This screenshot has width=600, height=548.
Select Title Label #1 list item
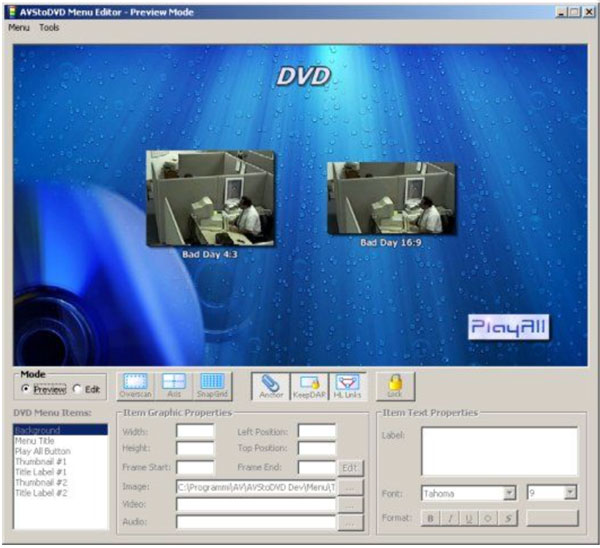(x=60, y=471)
